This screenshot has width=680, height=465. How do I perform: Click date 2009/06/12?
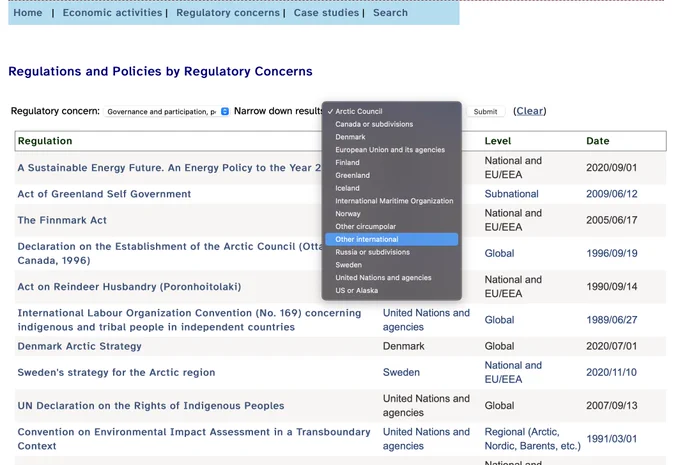click(611, 194)
